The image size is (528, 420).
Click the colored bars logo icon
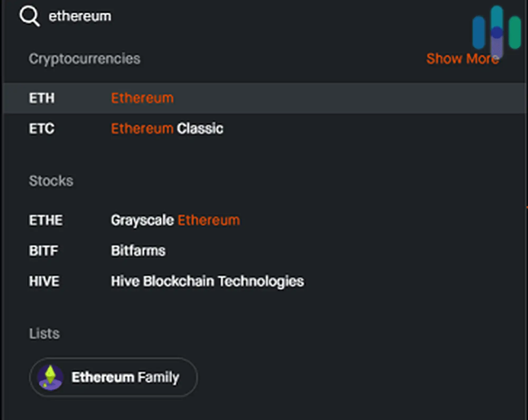pyautogui.click(x=496, y=31)
